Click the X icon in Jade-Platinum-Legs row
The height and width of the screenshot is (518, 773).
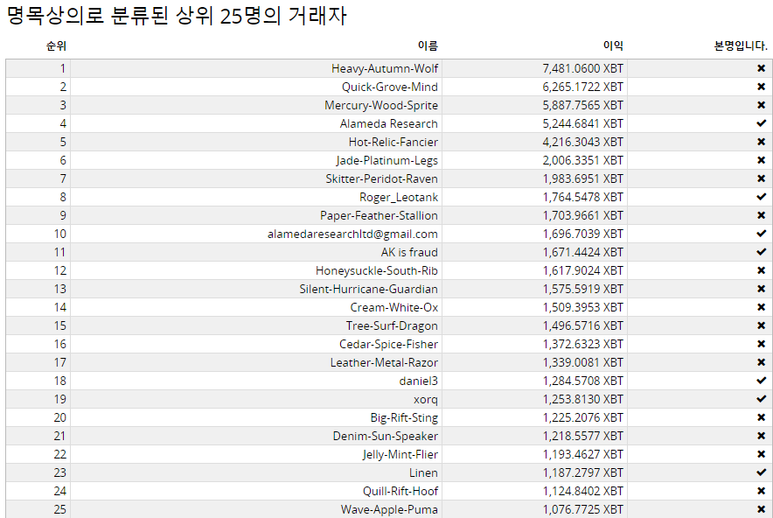click(x=761, y=160)
